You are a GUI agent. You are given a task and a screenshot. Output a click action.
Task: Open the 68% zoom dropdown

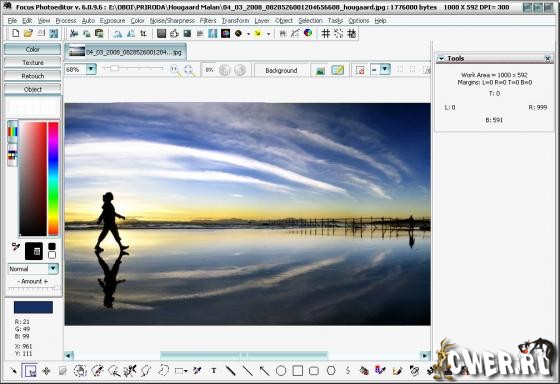tap(91, 69)
